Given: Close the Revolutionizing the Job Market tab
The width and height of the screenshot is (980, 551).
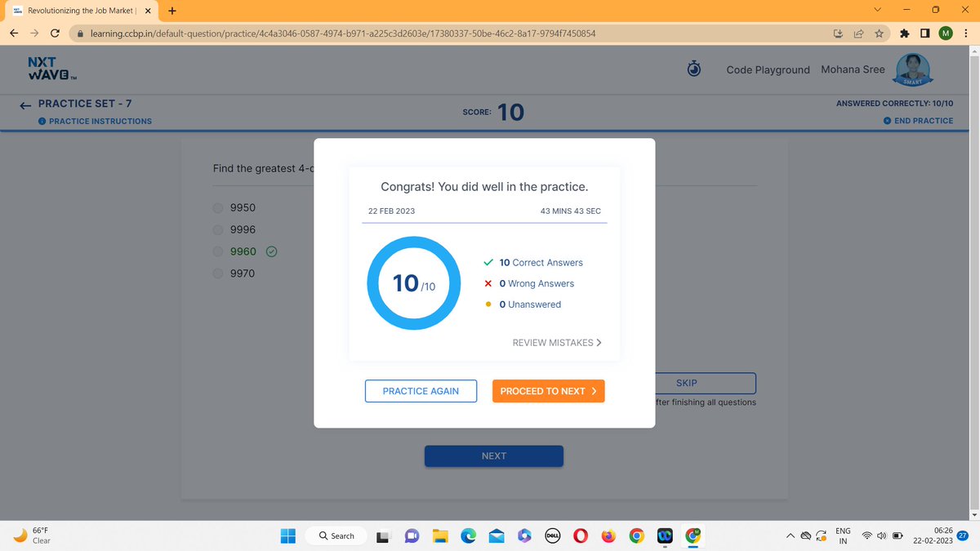Looking at the screenshot, I should (x=148, y=11).
